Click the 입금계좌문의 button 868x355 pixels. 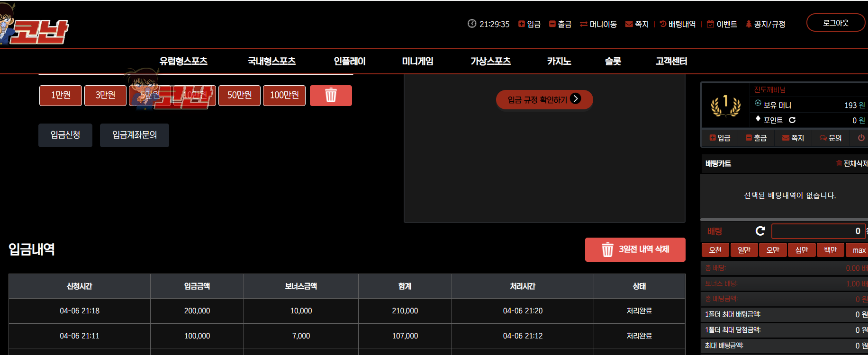135,135
